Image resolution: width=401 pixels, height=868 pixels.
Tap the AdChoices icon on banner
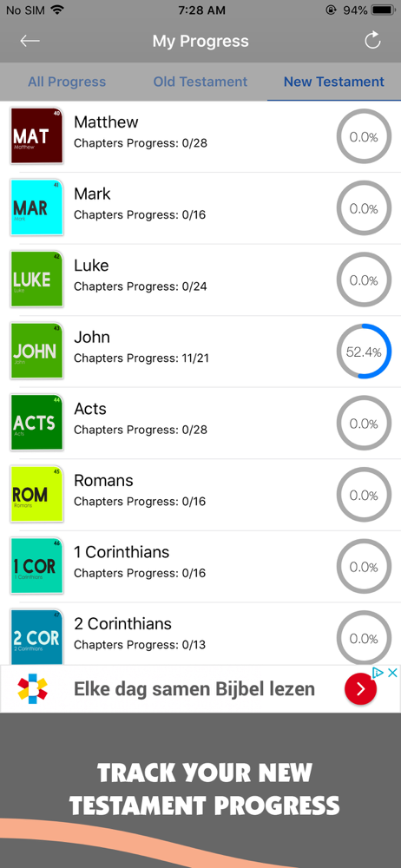coord(378,673)
